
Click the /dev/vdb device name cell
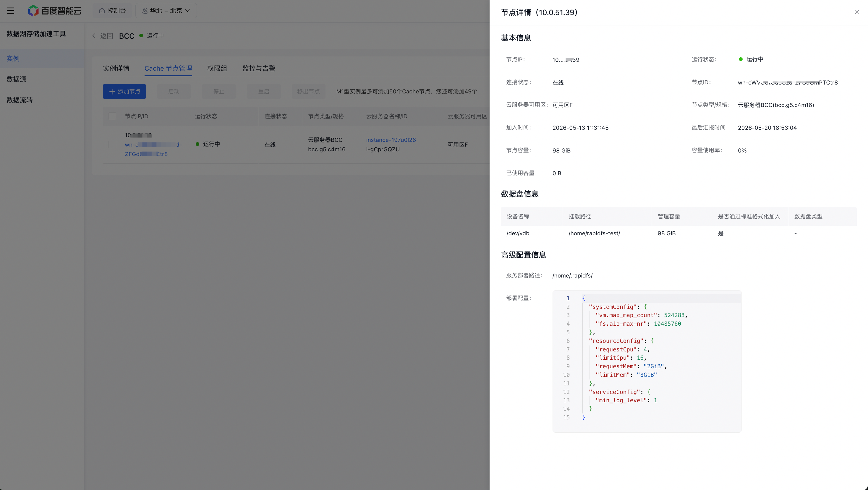point(518,233)
